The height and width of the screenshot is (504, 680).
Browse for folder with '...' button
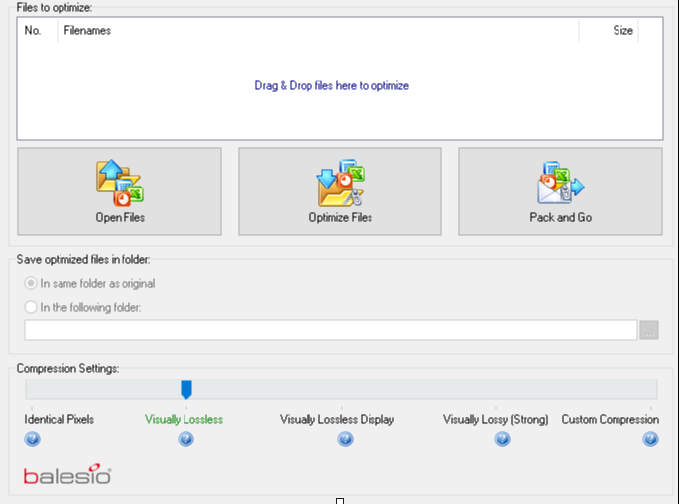click(649, 330)
